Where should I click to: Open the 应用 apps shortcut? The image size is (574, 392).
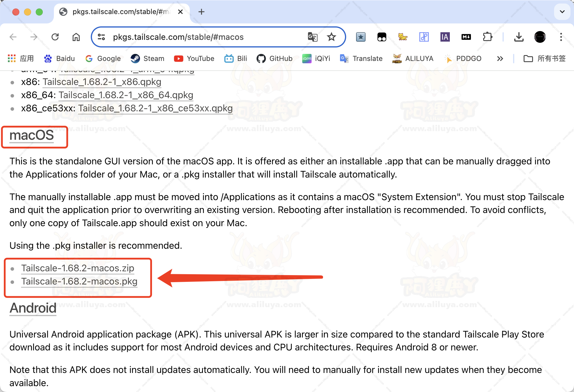click(20, 59)
